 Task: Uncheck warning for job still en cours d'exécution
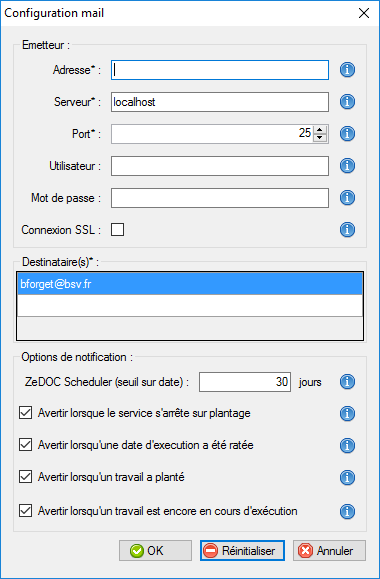pos(25,511)
